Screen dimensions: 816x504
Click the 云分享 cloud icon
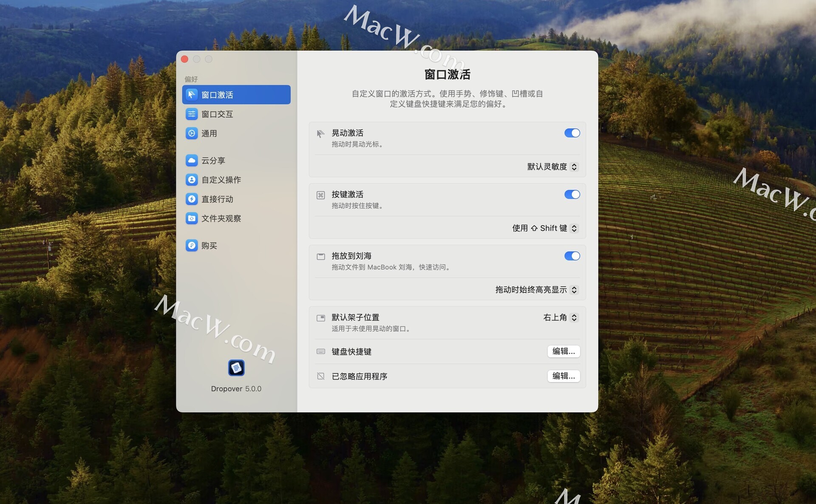coord(192,160)
